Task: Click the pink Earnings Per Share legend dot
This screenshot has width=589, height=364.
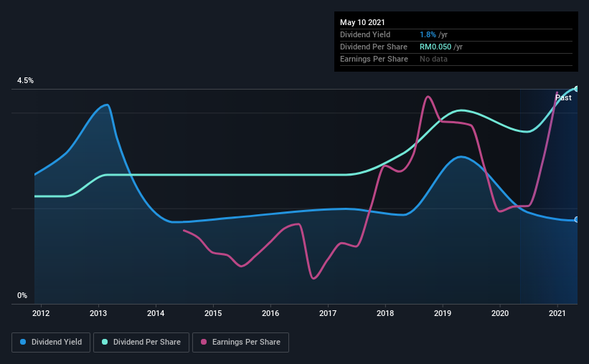Action: [x=204, y=342]
